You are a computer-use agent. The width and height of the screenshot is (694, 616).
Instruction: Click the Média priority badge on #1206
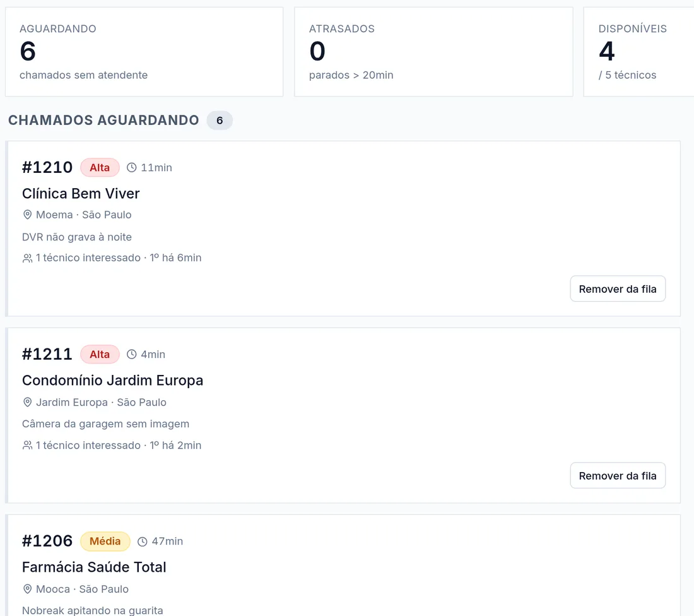tap(105, 541)
